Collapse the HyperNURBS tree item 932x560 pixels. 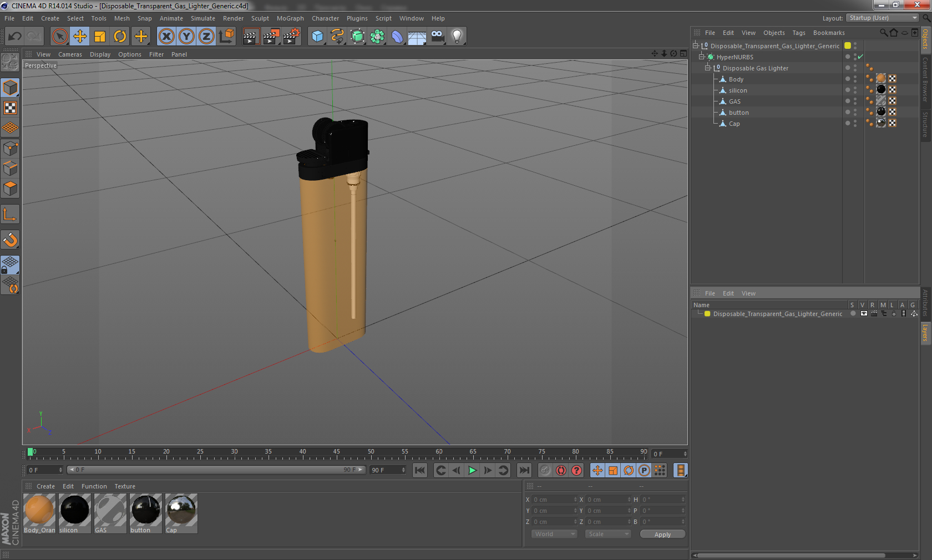[701, 57]
